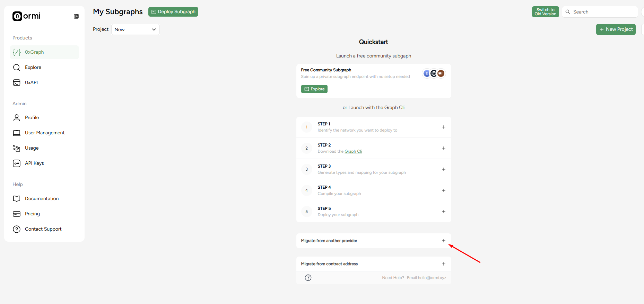Image resolution: width=644 pixels, height=304 pixels.
Task: Open the Usage page
Action: click(44, 148)
